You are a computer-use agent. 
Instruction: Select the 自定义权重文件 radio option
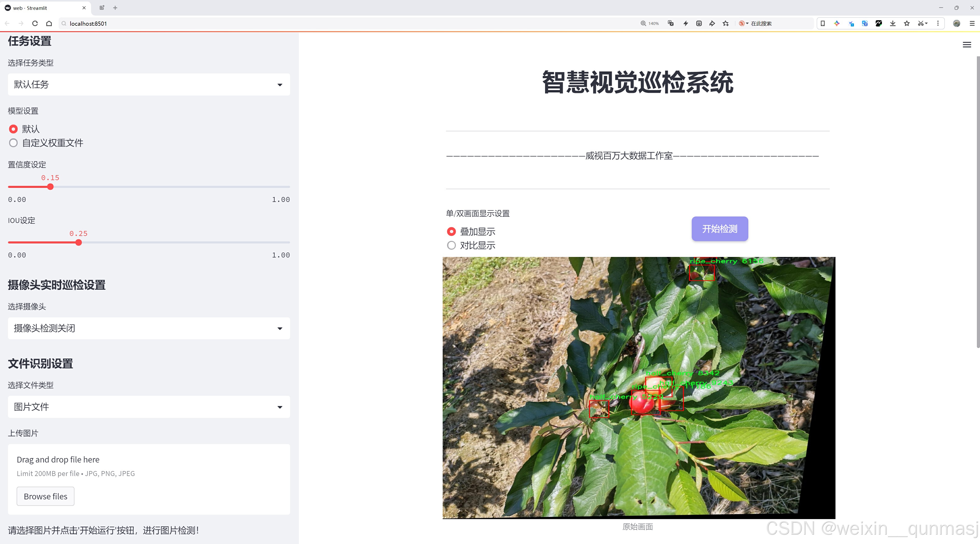pyautogui.click(x=13, y=143)
